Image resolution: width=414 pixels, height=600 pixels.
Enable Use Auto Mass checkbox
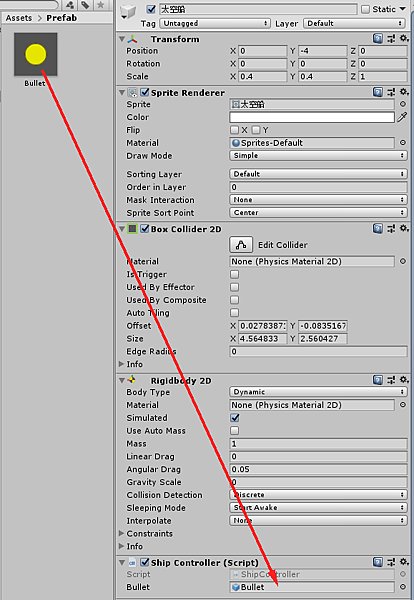tap(235, 430)
